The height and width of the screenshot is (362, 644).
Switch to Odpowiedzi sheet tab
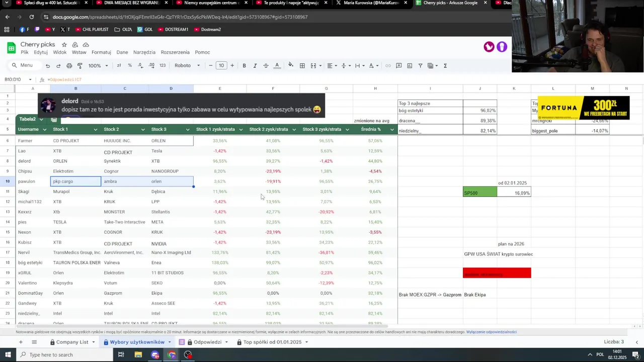tap(207, 342)
